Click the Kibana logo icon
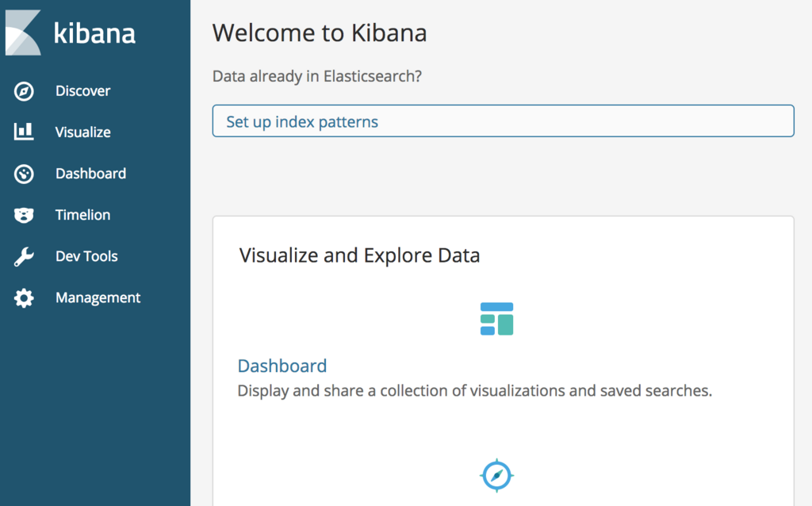The width and height of the screenshot is (812, 506). click(23, 33)
